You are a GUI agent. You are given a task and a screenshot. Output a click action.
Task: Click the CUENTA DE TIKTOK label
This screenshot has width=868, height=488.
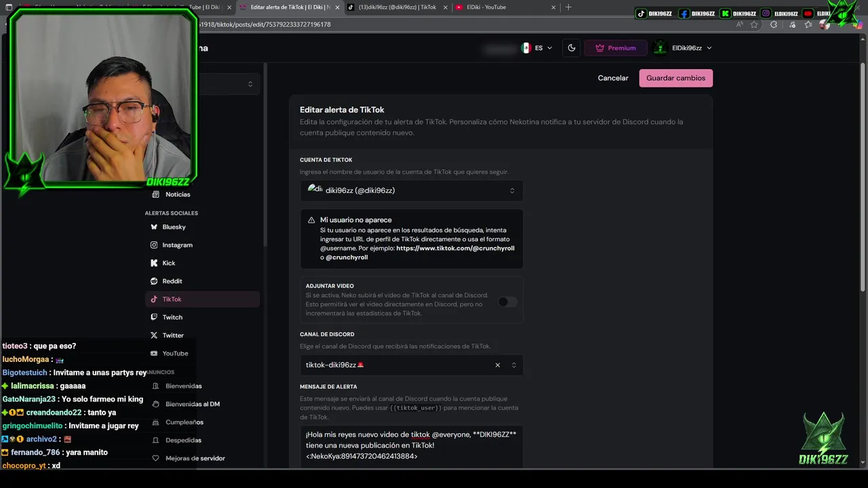pos(326,160)
